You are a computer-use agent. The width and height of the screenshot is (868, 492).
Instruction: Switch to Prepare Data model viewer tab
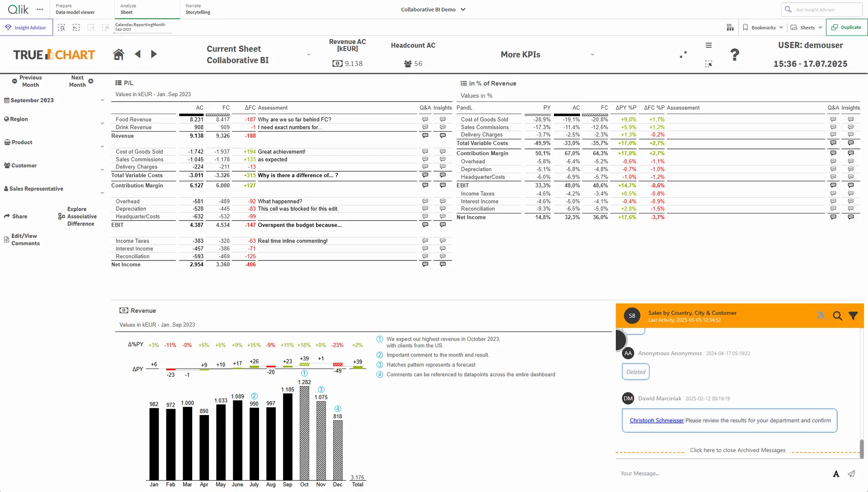[75, 9]
